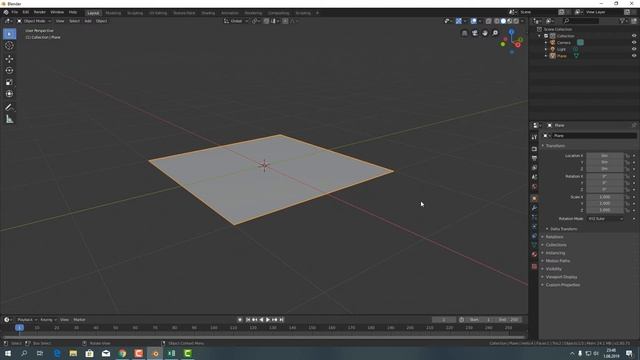
Task: Select the Measure tool
Action: pos(9,119)
